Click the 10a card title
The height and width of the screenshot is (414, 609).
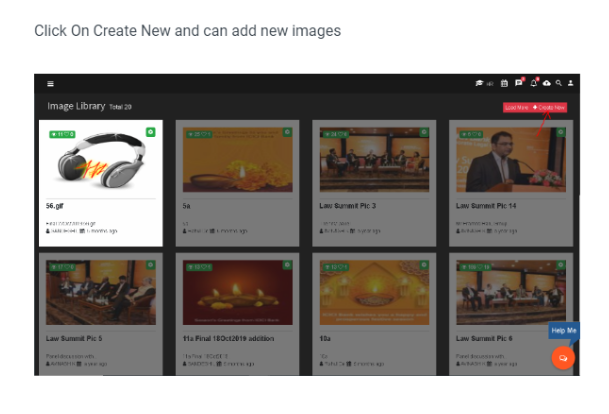tap(325, 339)
